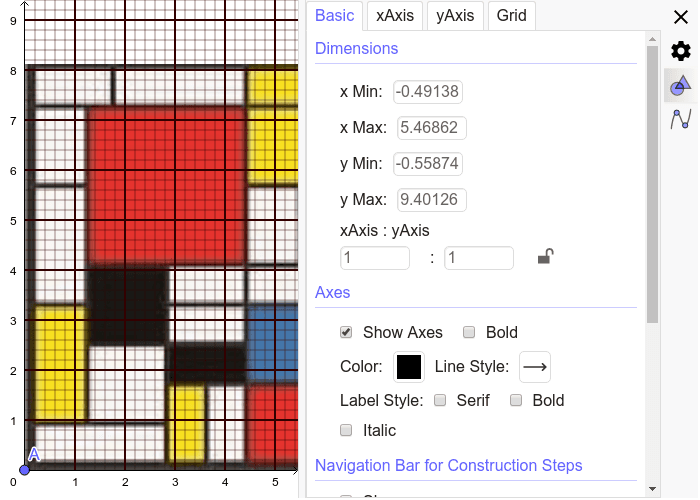Enable Bold label style checkbox

coord(516,400)
